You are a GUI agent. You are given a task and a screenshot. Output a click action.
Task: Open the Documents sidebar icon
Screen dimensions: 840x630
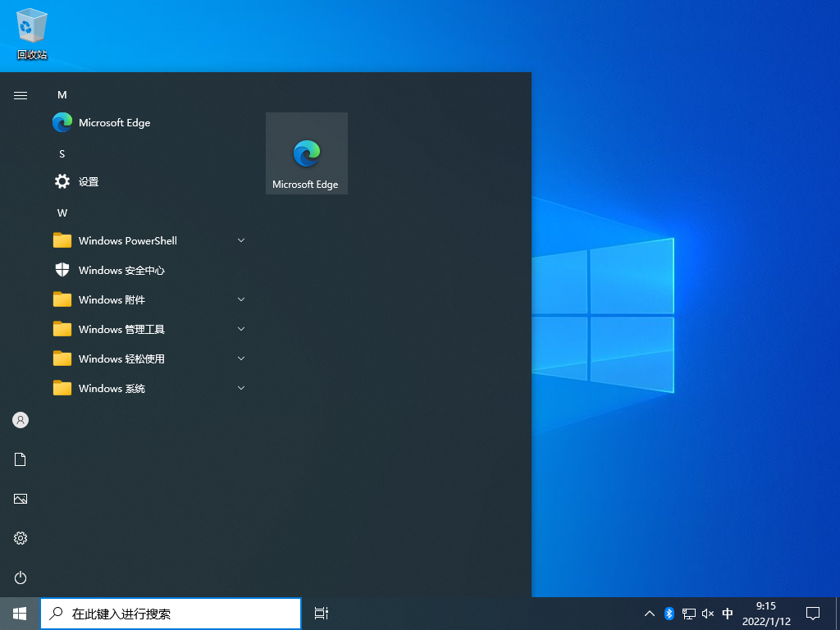[x=20, y=459]
